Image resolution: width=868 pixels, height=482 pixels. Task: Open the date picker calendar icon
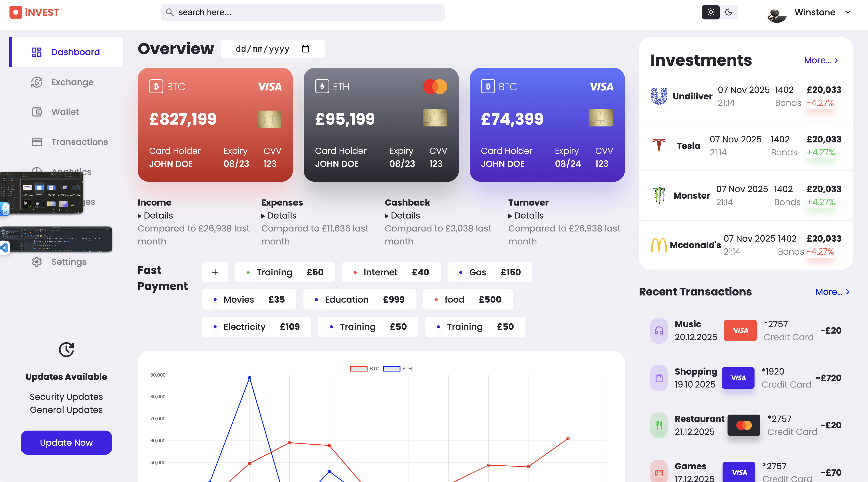(x=305, y=49)
